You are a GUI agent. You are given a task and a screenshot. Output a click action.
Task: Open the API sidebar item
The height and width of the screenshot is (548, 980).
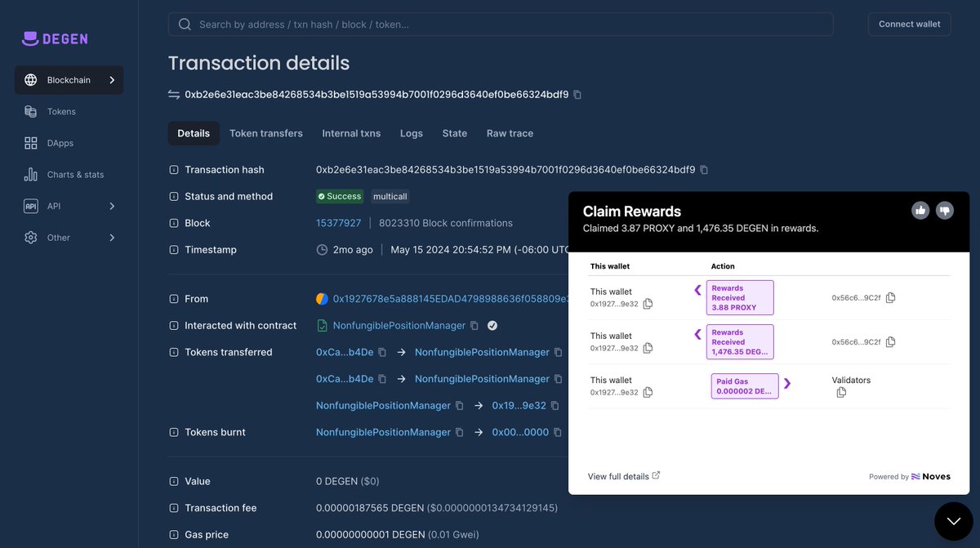tap(69, 207)
